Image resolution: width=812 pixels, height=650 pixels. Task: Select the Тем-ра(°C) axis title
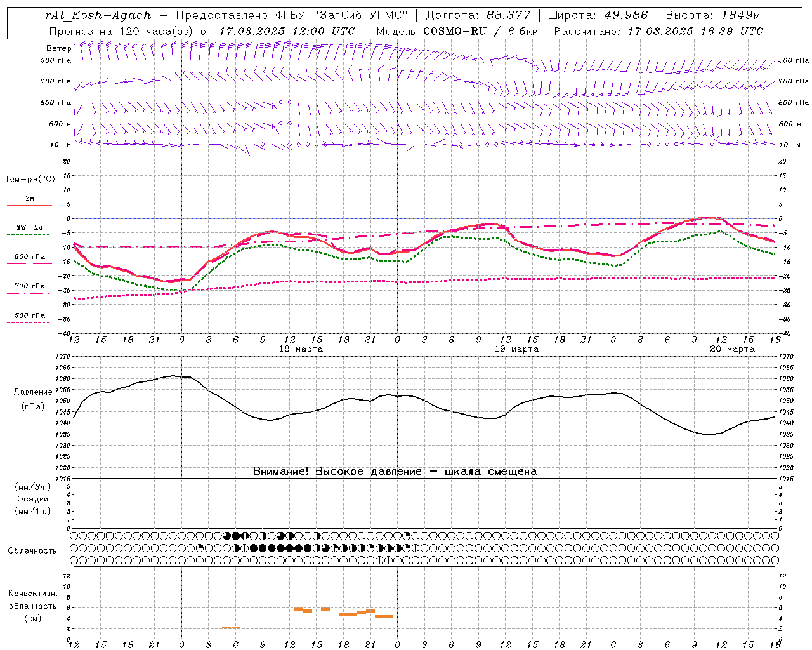point(30,180)
